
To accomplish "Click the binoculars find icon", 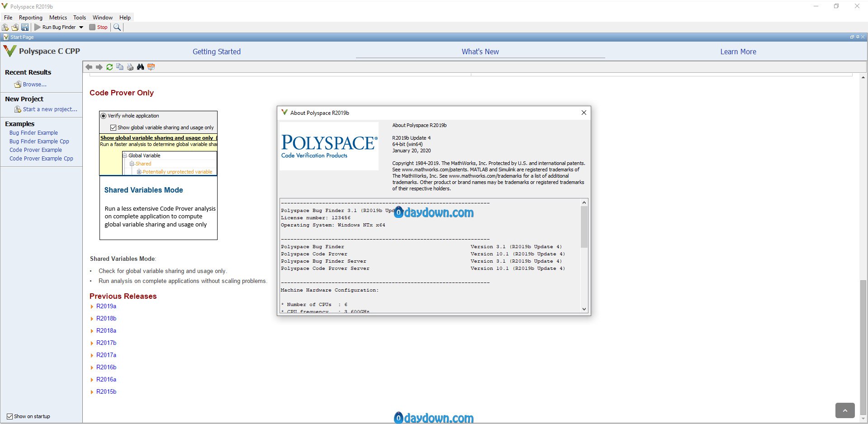I will [141, 67].
